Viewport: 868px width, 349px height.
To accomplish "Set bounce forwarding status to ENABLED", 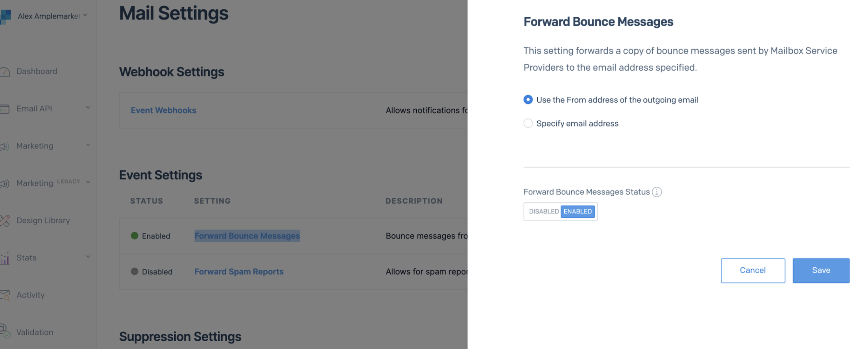I will [577, 212].
